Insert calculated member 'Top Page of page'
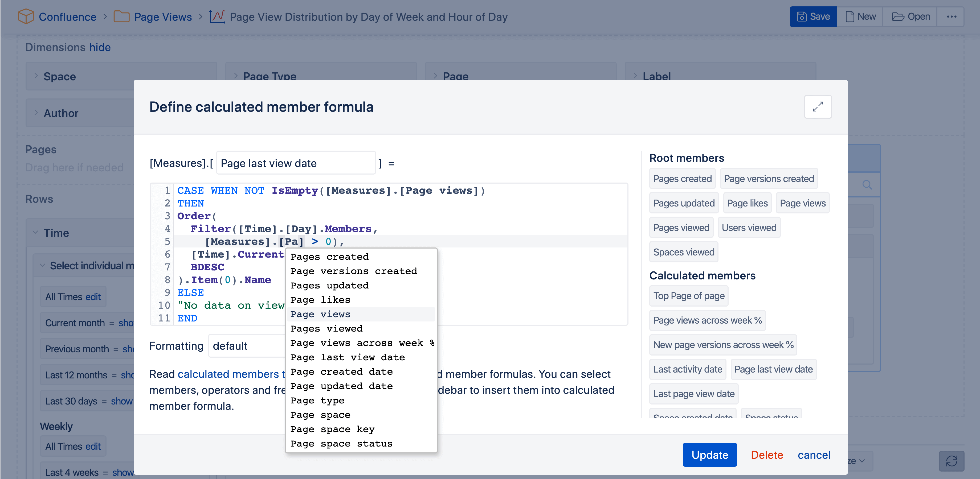980x479 pixels. (x=689, y=296)
